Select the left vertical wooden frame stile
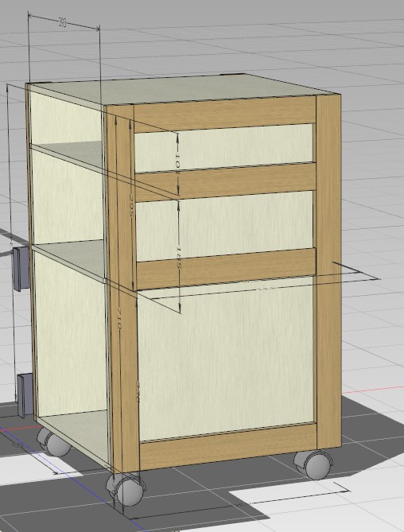Screen dimensions: 404x532 (122, 289)
